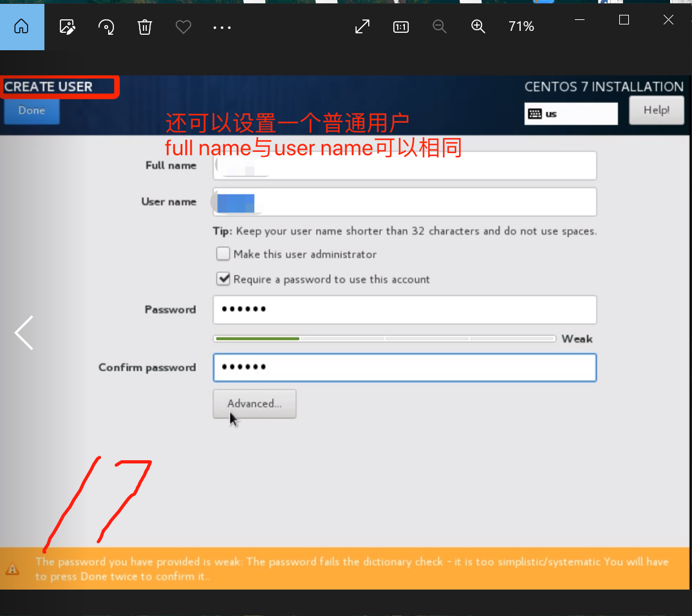Click the User name field
This screenshot has height=616, width=692.
(405, 202)
